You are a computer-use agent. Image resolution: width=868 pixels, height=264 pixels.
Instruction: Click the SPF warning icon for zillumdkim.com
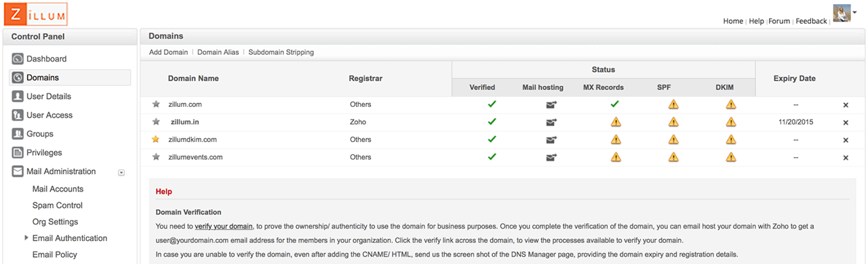coord(673,139)
